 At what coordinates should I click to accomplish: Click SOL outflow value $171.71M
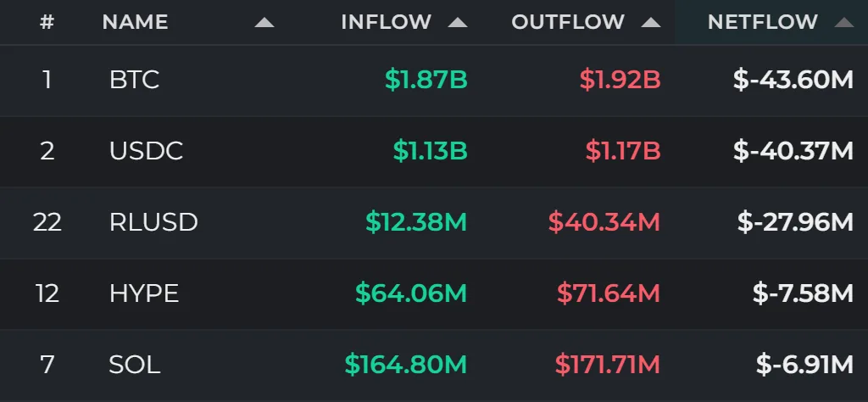[x=608, y=365]
